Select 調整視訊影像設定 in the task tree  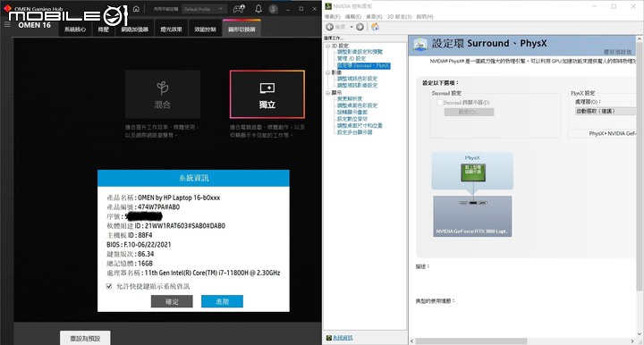pos(357,85)
